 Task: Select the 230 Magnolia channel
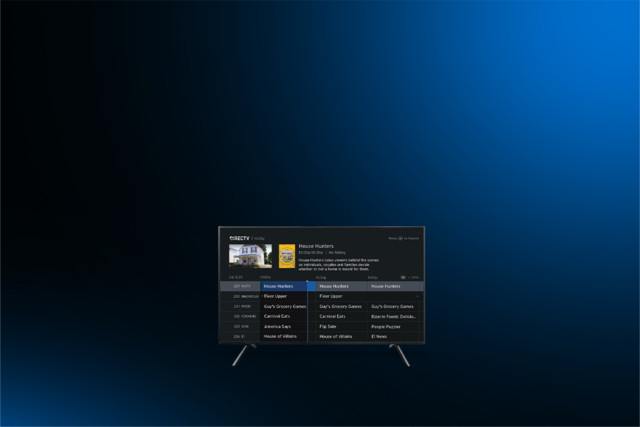240,296
